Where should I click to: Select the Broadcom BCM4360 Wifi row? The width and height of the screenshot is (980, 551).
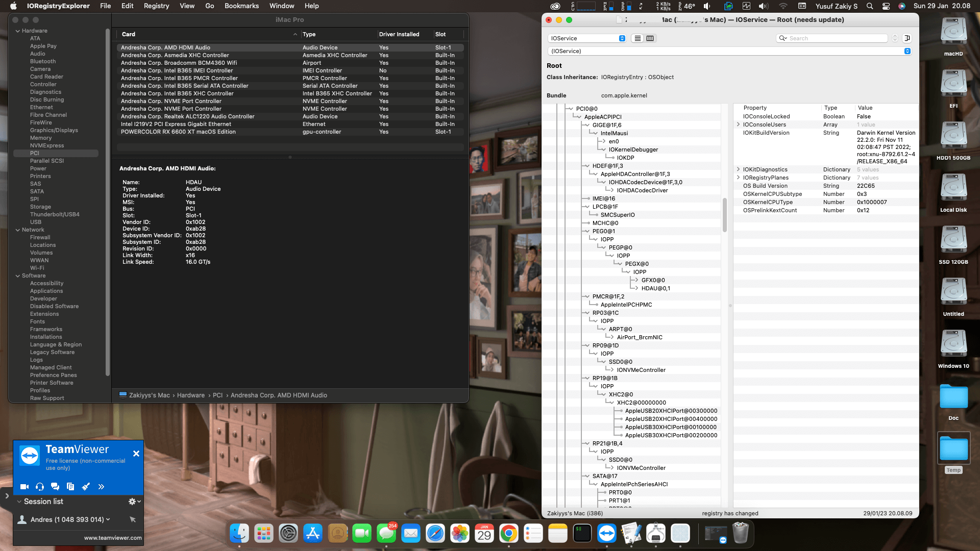(x=290, y=63)
